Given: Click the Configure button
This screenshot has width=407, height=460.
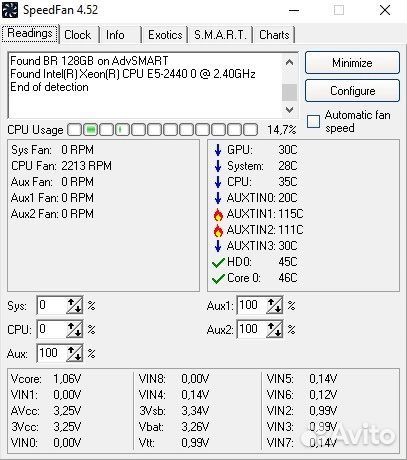Looking at the screenshot, I should (352, 91).
